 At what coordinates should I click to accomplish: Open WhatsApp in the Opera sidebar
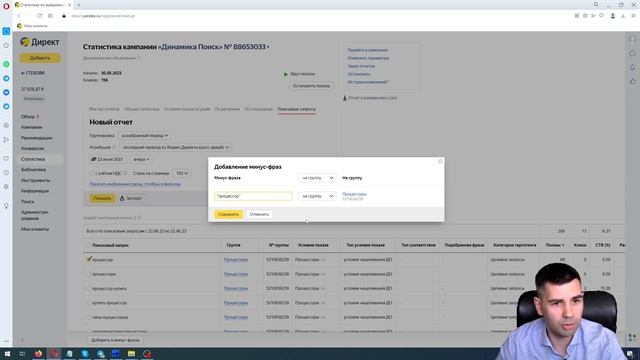pyautogui.click(x=6, y=64)
